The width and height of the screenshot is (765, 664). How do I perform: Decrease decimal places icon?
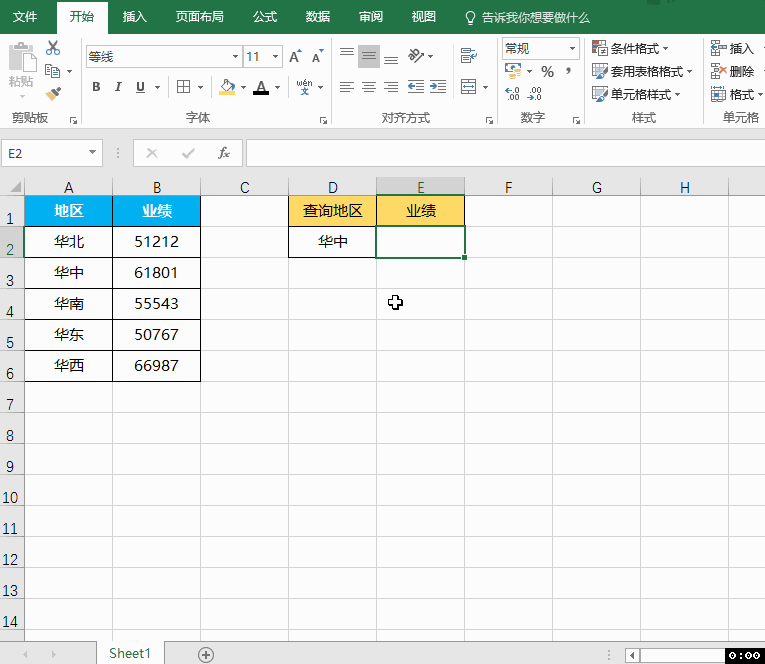[x=535, y=93]
